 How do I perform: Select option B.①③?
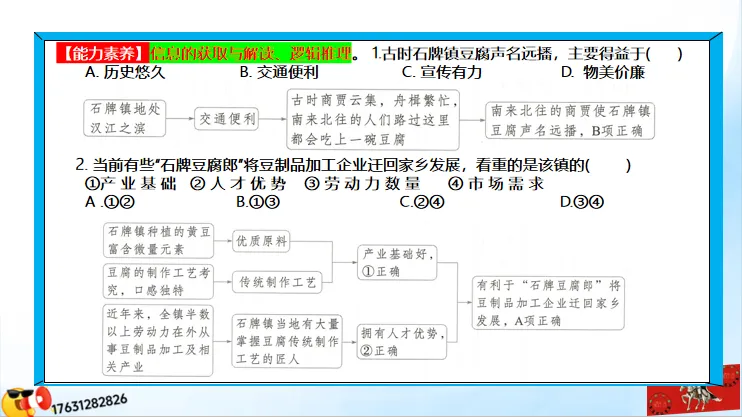pos(258,202)
